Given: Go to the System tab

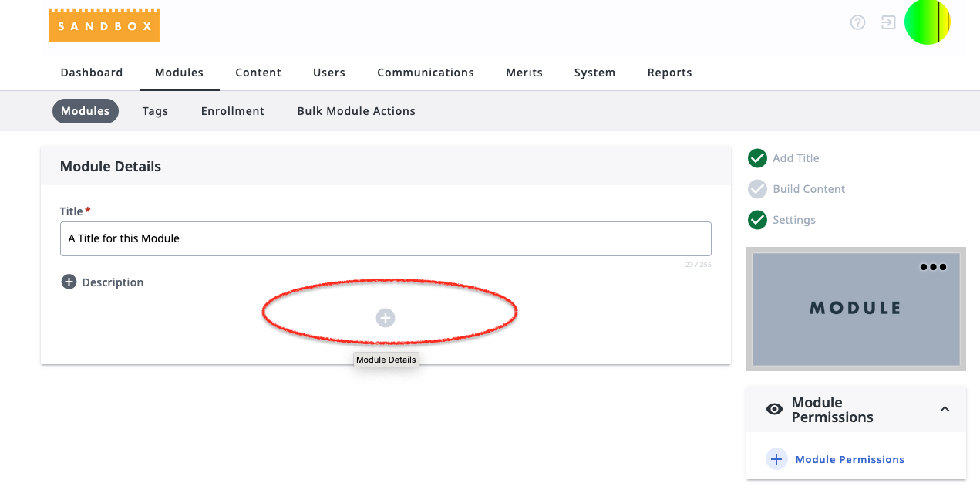Looking at the screenshot, I should click(x=594, y=73).
